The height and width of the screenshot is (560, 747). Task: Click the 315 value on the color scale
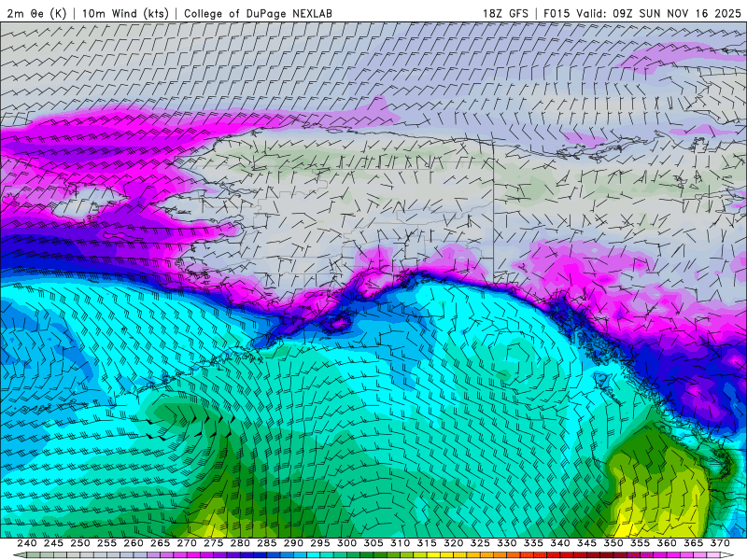[427, 543]
